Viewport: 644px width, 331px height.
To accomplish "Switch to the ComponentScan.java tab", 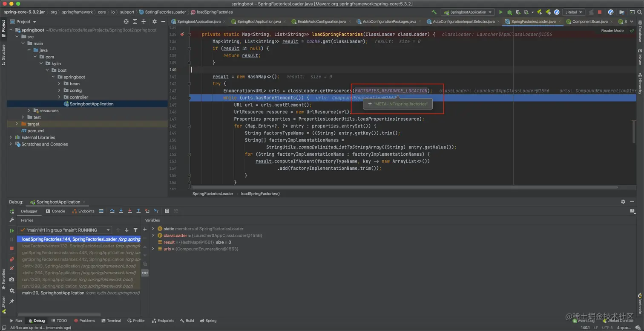I will point(589,21).
